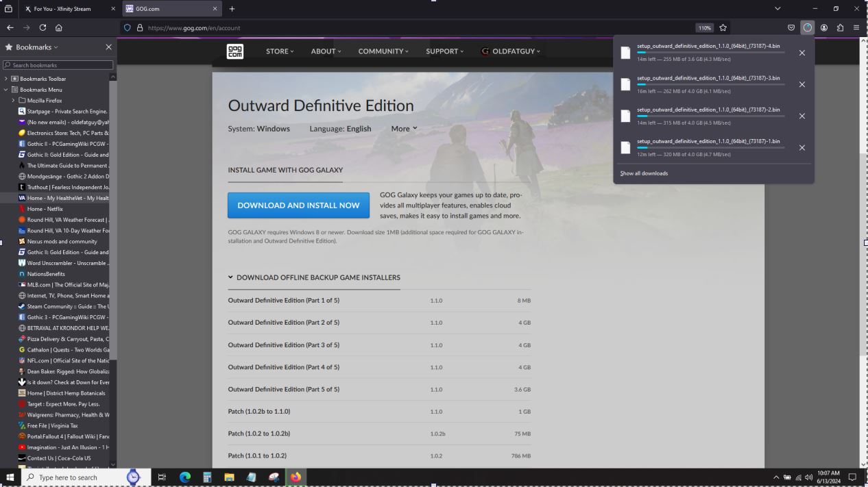Viewport: 868px width, 487px height.
Task: Click the GOG.com logo in site header
Action: pos(234,51)
